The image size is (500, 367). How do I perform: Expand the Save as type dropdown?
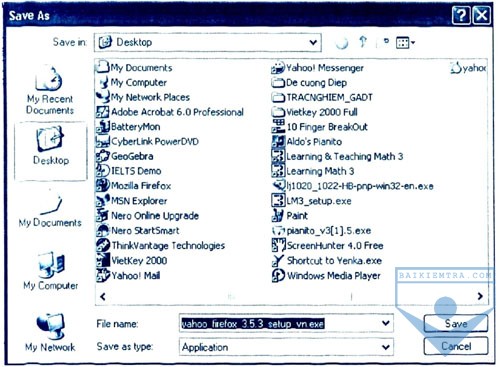coord(386,347)
